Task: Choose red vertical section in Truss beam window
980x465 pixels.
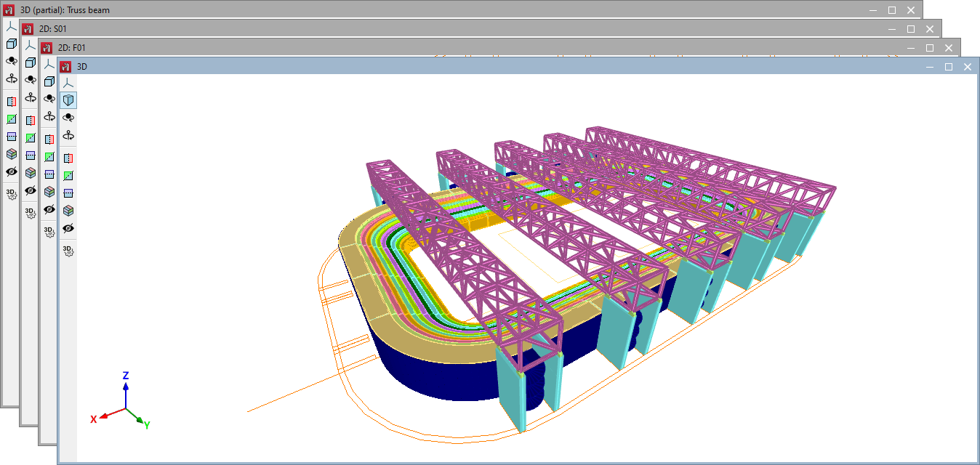Action: pos(12,101)
